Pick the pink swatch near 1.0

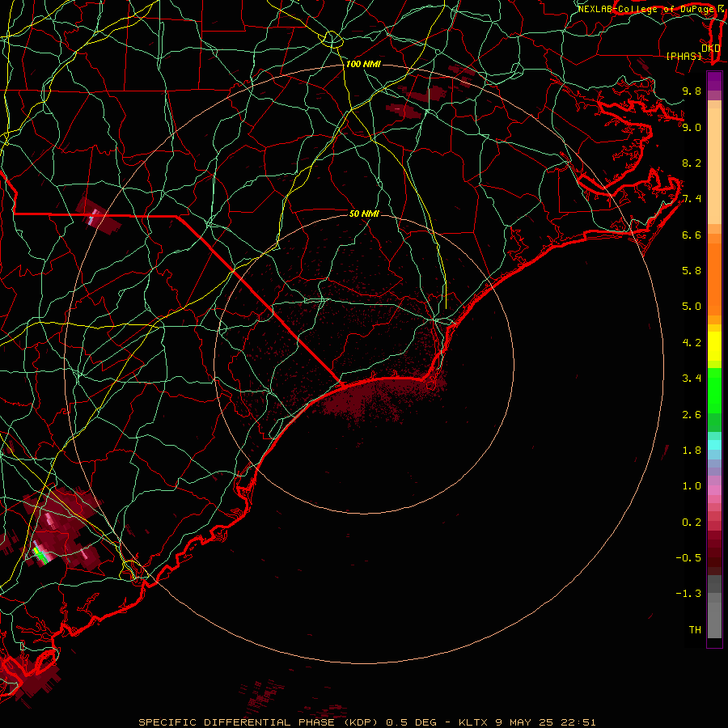(714, 490)
